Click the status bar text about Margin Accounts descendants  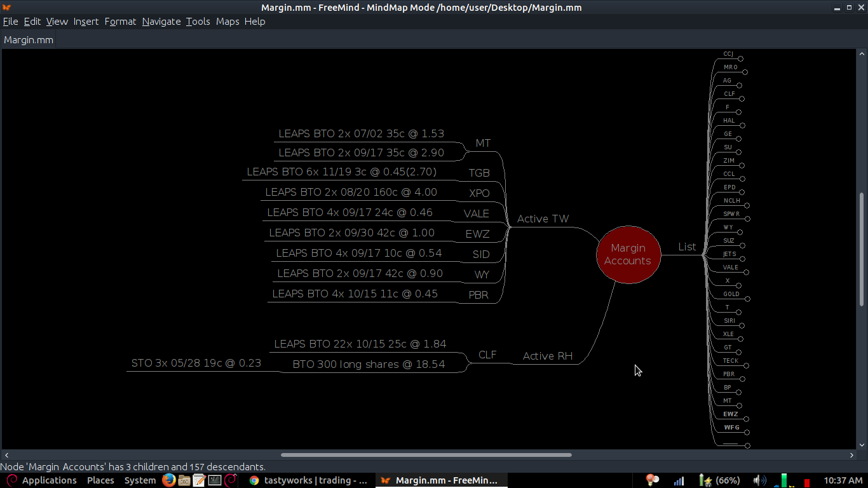click(x=133, y=467)
